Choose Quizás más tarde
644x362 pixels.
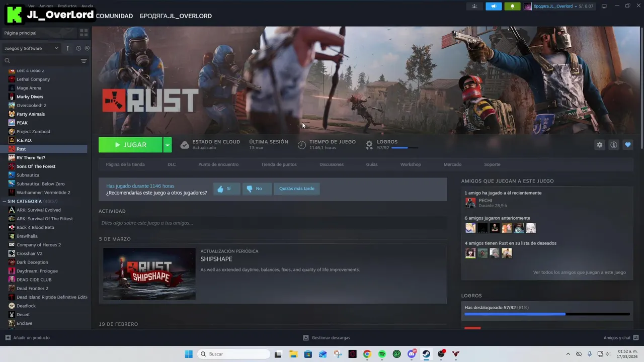pos(297,189)
